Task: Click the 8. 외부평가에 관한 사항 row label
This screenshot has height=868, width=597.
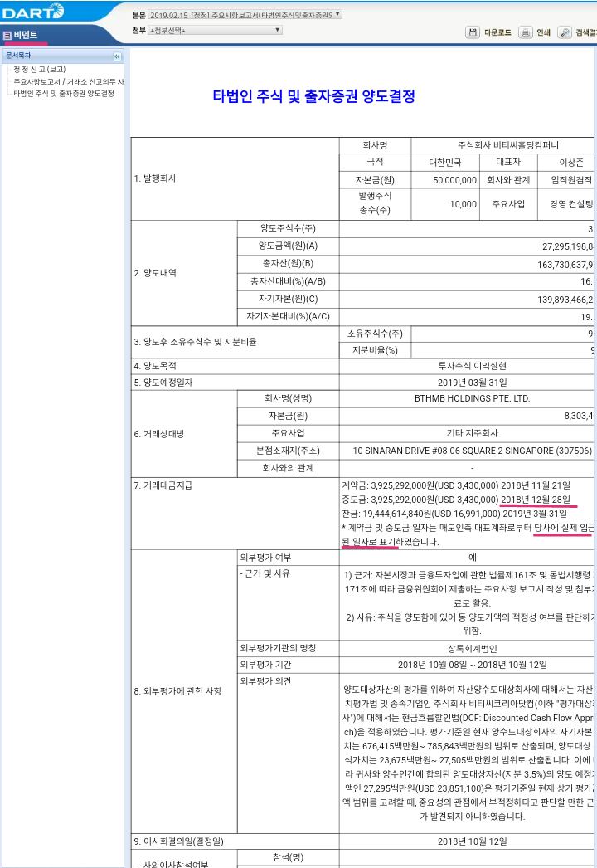Action: 177,691
